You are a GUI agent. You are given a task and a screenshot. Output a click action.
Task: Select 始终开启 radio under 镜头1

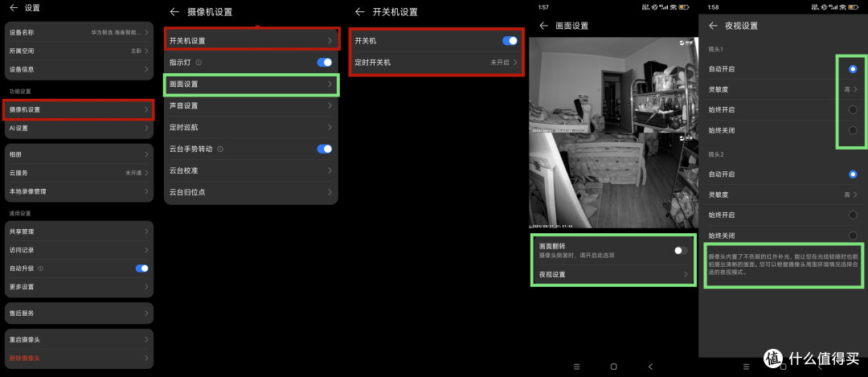[x=853, y=109]
